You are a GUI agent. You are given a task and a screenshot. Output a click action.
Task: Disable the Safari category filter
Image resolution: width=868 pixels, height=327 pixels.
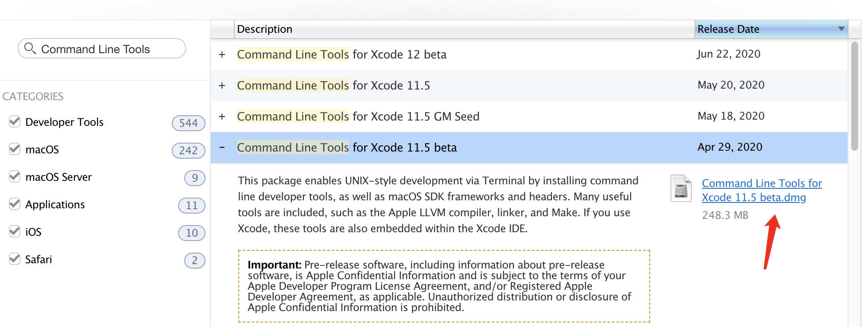(x=15, y=259)
